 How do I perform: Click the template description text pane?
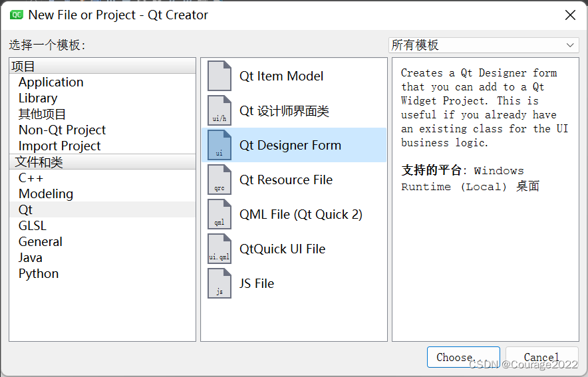click(x=486, y=199)
